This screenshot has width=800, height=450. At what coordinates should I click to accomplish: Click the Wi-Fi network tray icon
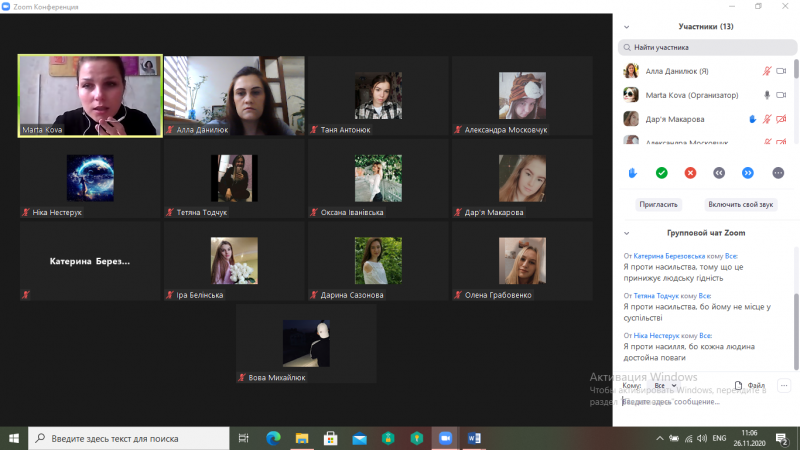[x=688, y=438]
